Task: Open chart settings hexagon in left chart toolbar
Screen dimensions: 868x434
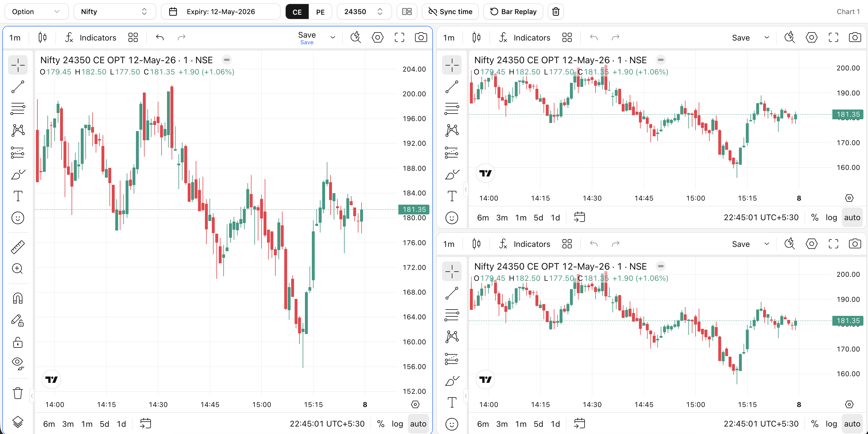Action: click(377, 37)
